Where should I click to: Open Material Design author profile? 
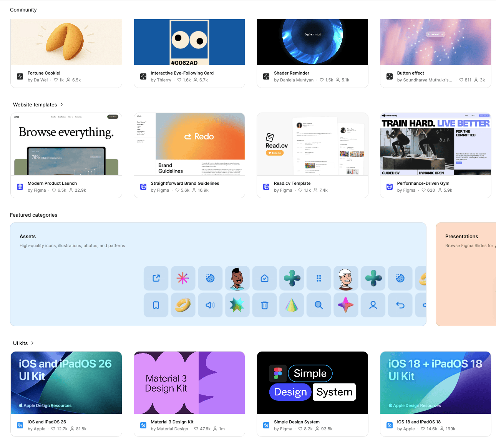point(173,429)
